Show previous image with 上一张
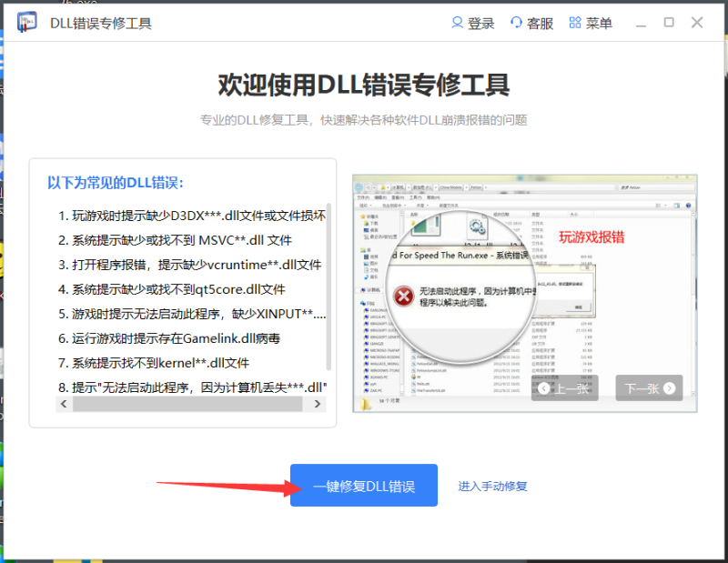Image resolution: width=728 pixels, height=563 pixels. pos(564,388)
